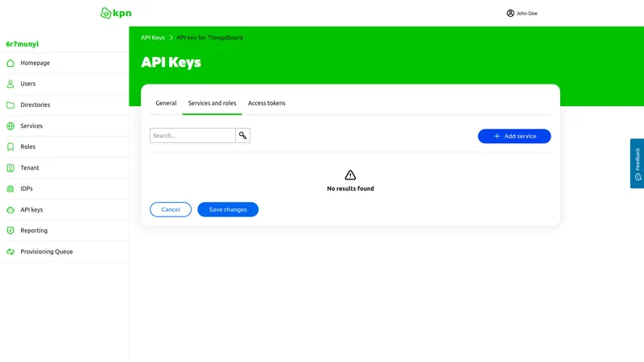Click the API key for ThingsBoard breadcrumb
The width and height of the screenshot is (644, 362).
pos(209,37)
